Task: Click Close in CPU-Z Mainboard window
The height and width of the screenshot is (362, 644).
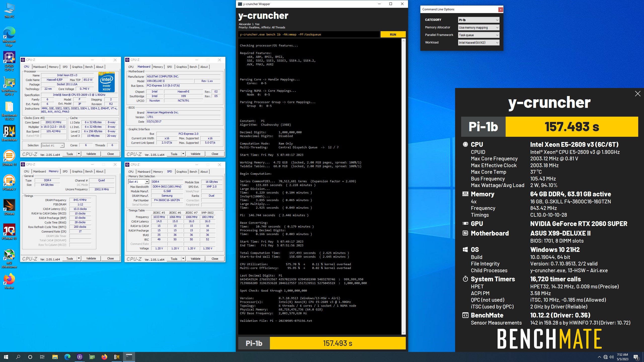Action: (215, 154)
